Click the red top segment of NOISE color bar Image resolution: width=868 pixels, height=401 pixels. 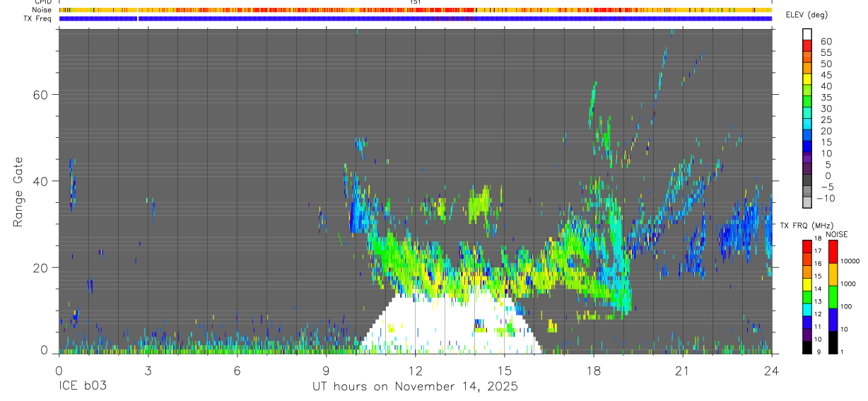click(x=833, y=252)
